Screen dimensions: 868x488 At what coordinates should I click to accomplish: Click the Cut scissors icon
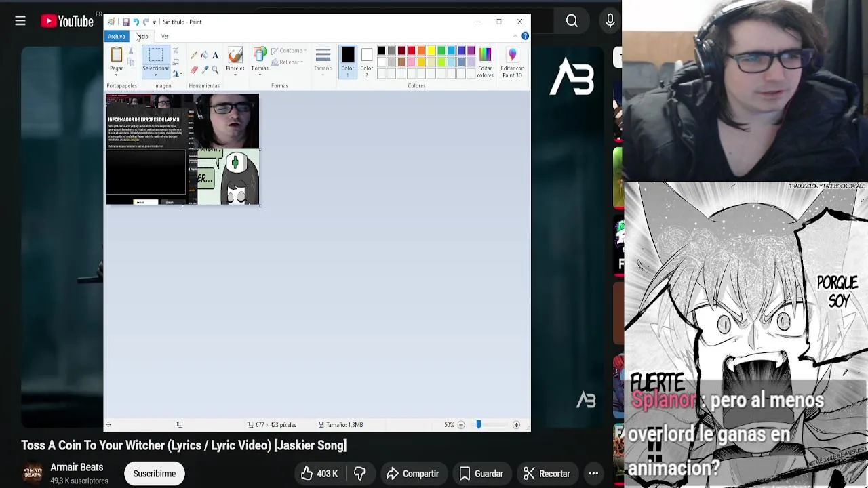(131, 52)
